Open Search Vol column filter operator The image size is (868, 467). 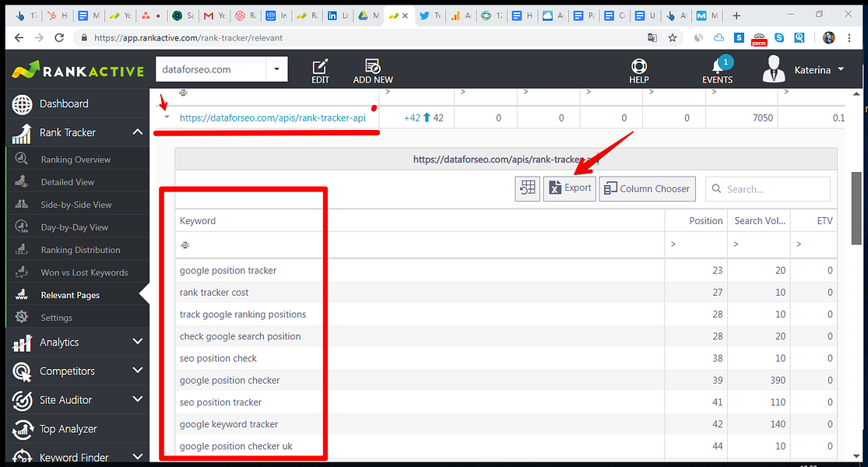736,244
